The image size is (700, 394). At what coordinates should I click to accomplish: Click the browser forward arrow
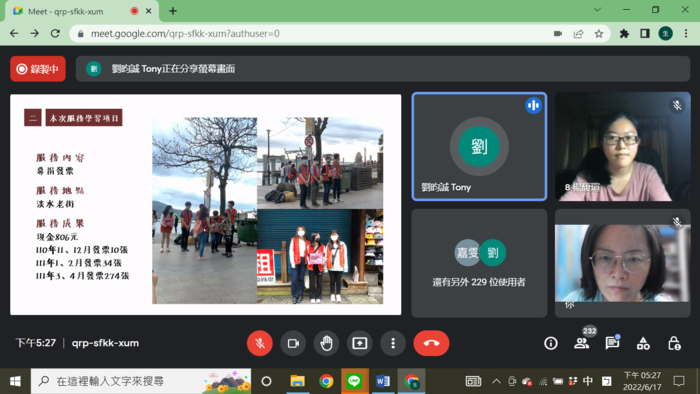coord(34,33)
